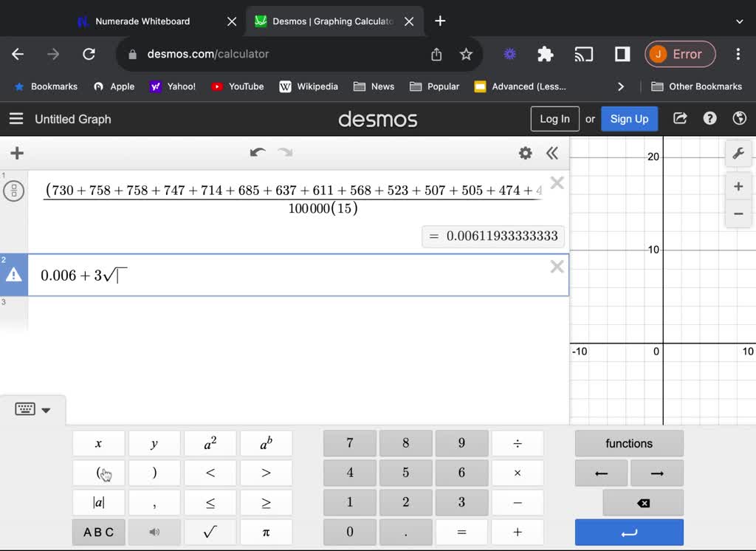Open the expression list settings gear

pyautogui.click(x=526, y=154)
